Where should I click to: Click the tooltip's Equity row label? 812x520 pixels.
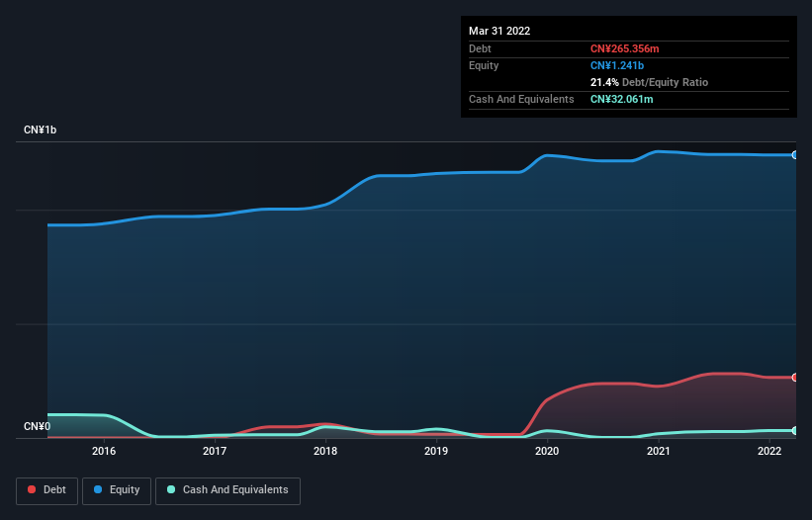click(x=484, y=65)
